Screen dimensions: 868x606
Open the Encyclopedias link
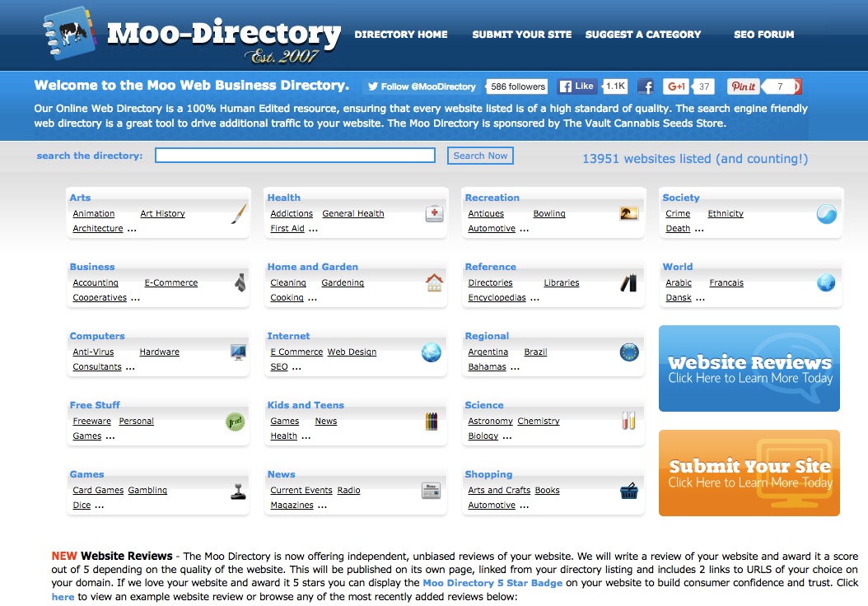[497, 298]
